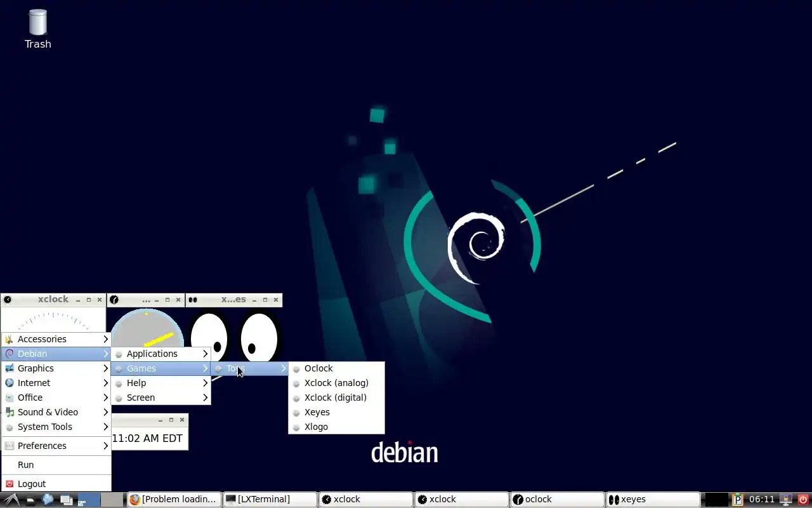Screen dimensions: 812x508
Task: Activate the second xclock taskbar button
Action: pyautogui.click(x=462, y=500)
